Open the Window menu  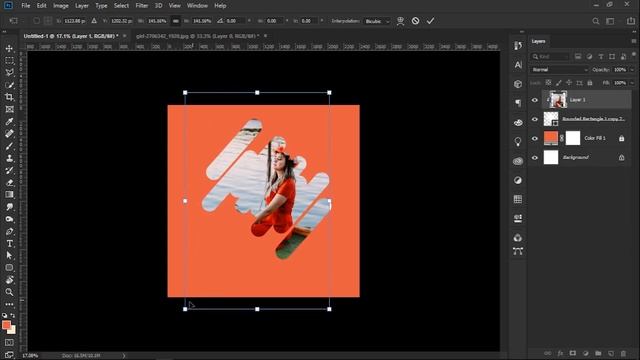click(x=197, y=6)
